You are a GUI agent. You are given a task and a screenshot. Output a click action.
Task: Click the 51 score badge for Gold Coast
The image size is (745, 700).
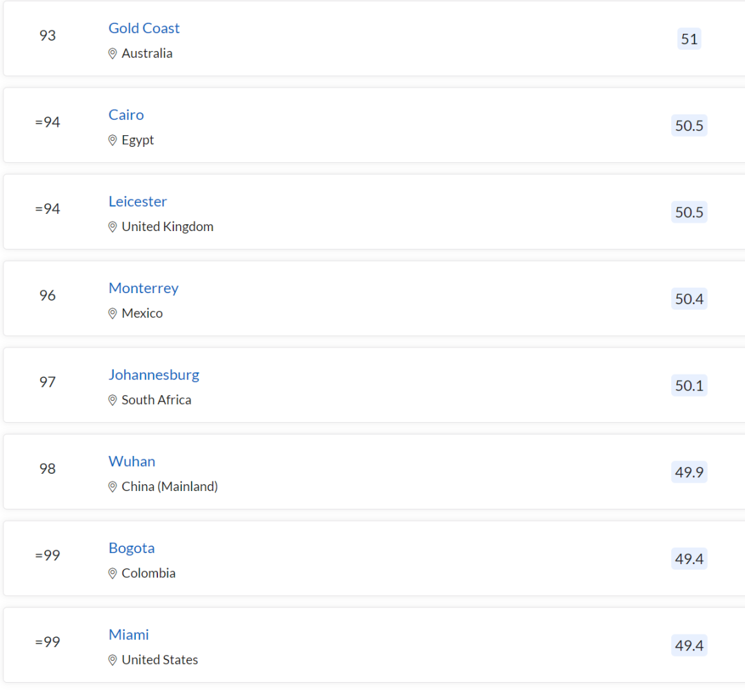tap(689, 39)
